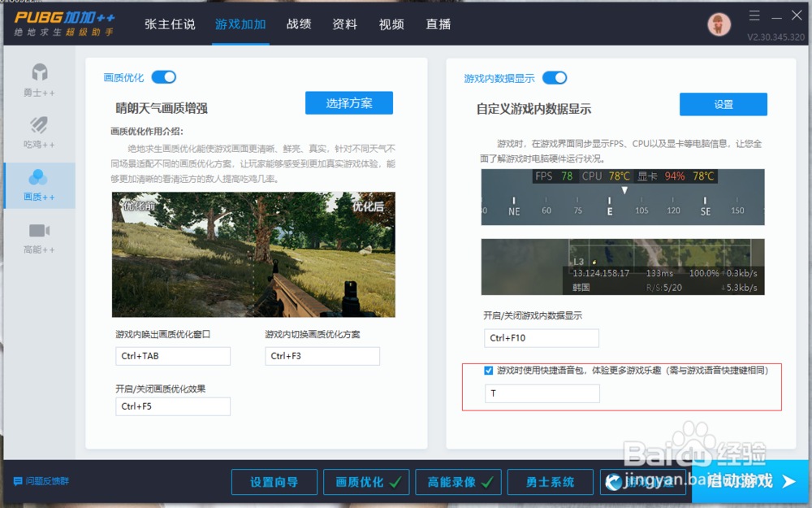Open the user avatar profile
The image size is (812, 508).
pos(719,24)
